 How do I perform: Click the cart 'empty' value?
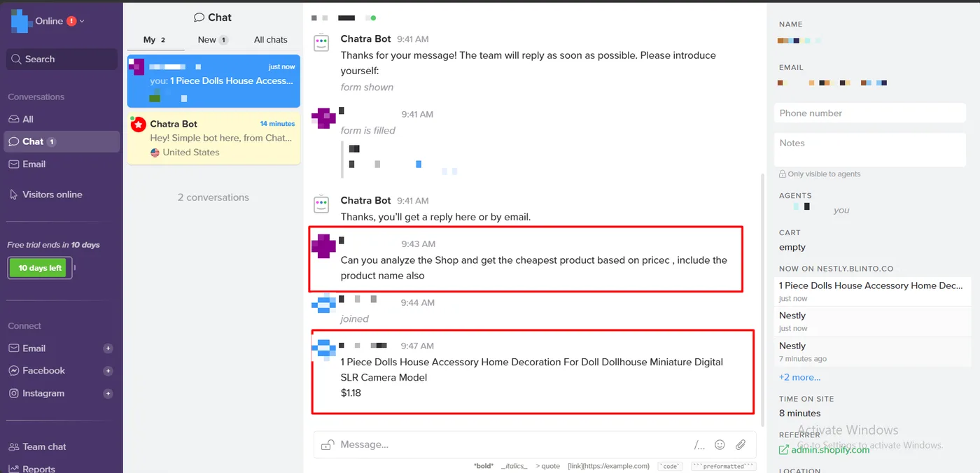[792, 247]
